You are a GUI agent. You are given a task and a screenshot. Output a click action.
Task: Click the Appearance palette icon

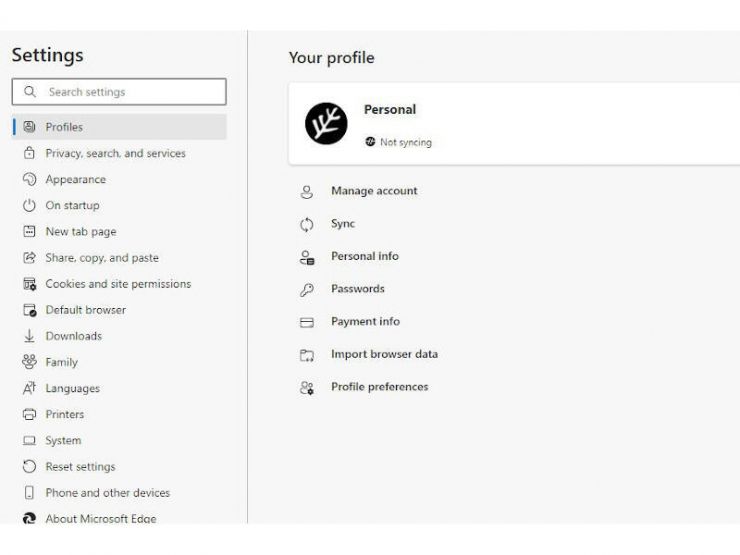(x=29, y=179)
